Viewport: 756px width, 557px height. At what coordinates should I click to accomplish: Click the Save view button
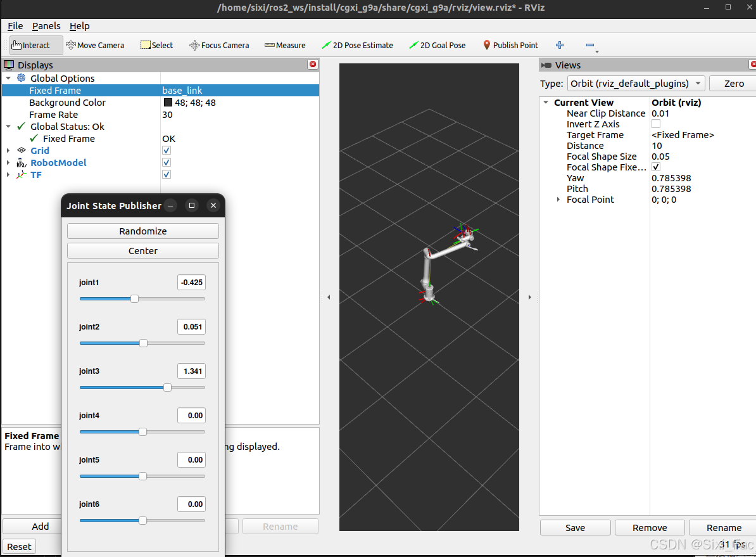point(575,528)
